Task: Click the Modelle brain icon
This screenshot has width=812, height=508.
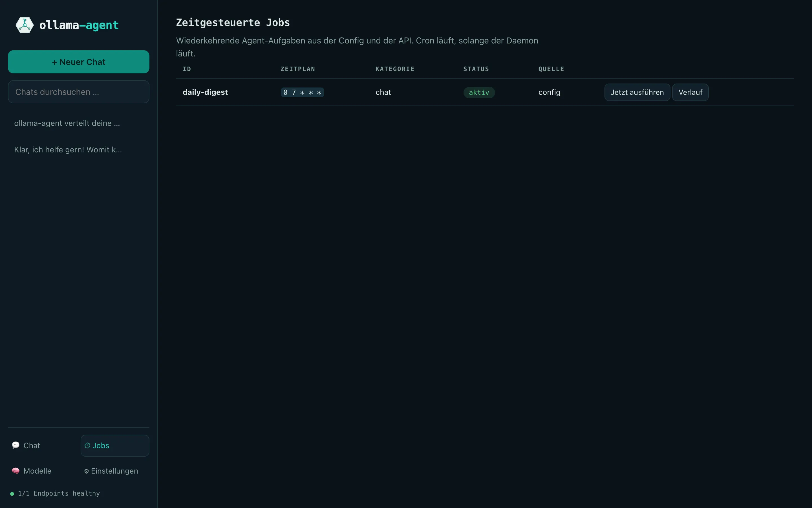Action: click(16, 471)
